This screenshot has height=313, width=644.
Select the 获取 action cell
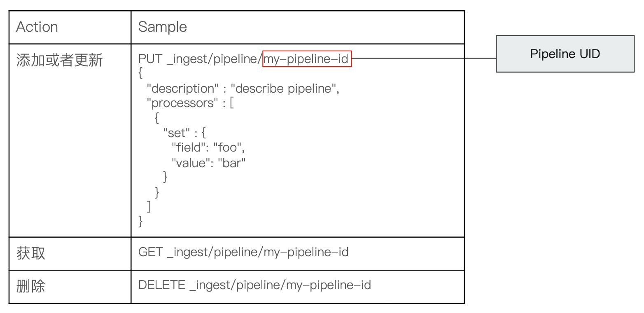(31, 253)
